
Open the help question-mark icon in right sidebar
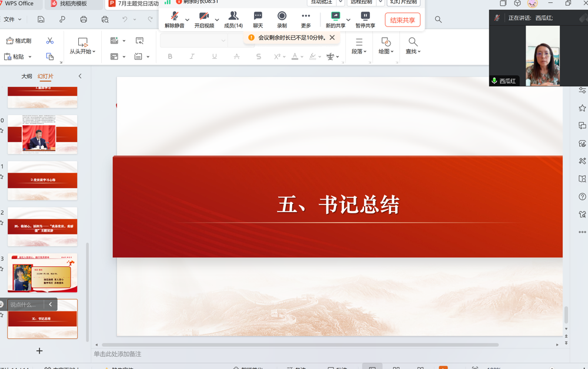pyautogui.click(x=582, y=197)
